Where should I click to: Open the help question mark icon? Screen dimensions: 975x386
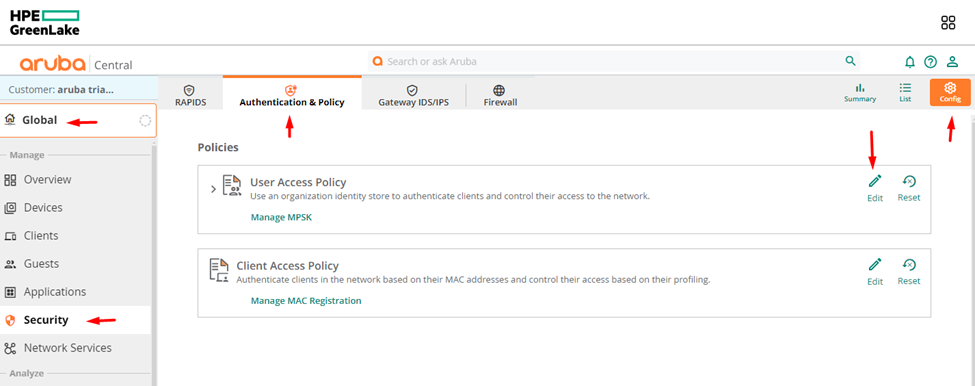point(930,62)
